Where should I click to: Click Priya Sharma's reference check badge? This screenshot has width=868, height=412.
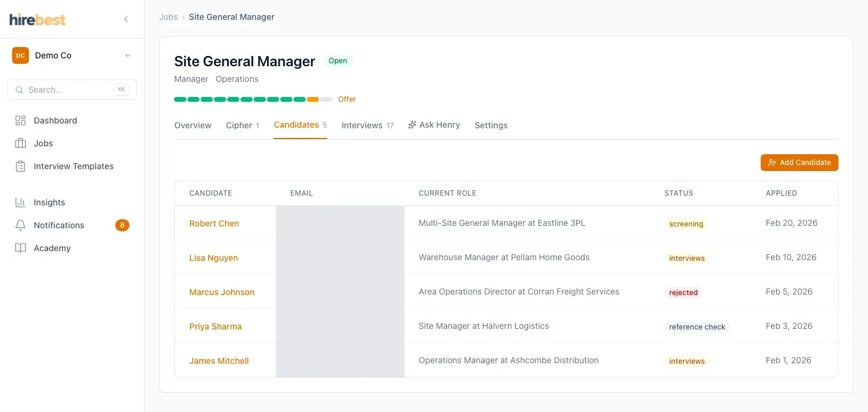click(697, 327)
